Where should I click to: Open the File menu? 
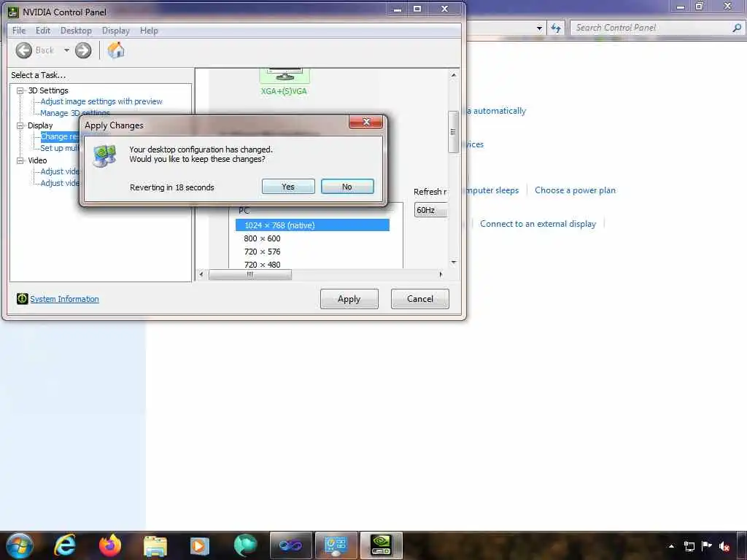click(19, 31)
